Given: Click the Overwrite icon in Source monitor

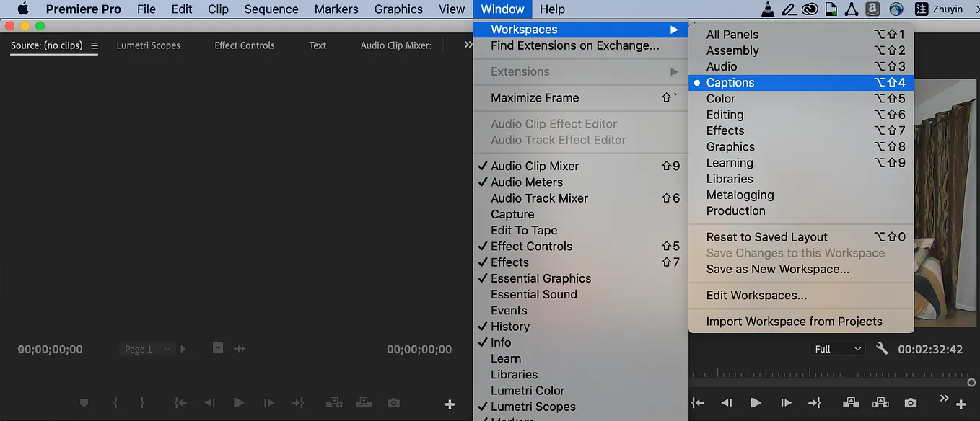Looking at the screenshot, I should (x=364, y=404).
